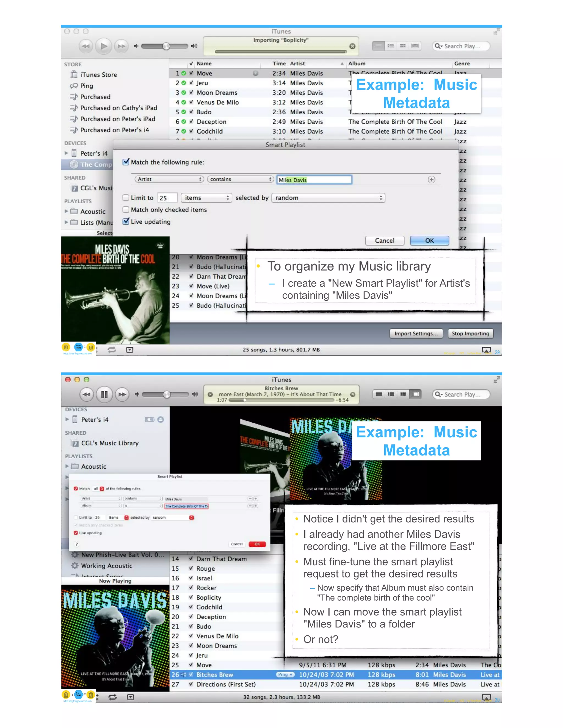Click Play button in top iTunes window
This screenshot has height=728, width=563.
click(x=104, y=46)
